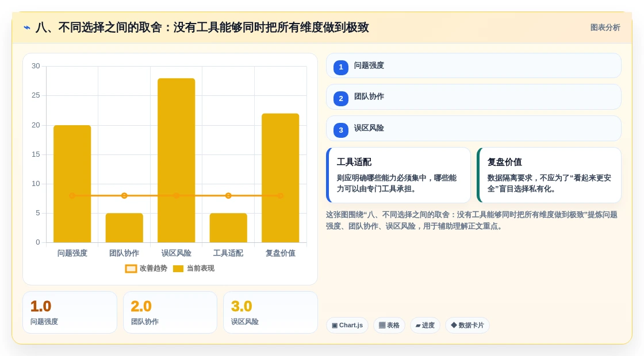644x356 pixels.
Task: Click the blue lightning icon beside the title
Action: coord(27,28)
